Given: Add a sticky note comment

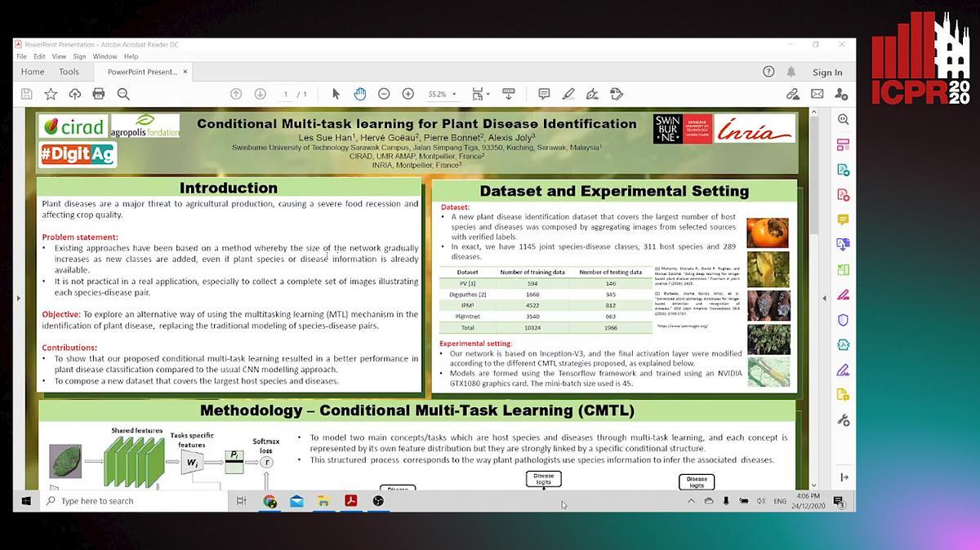Looking at the screenshot, I should click(x=544, y=94).
